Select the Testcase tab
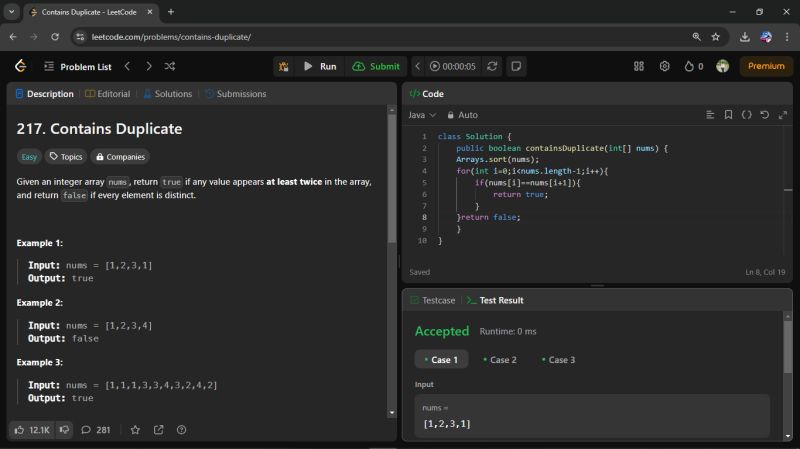This screenshot has width=800, height=449. (432, 300)
